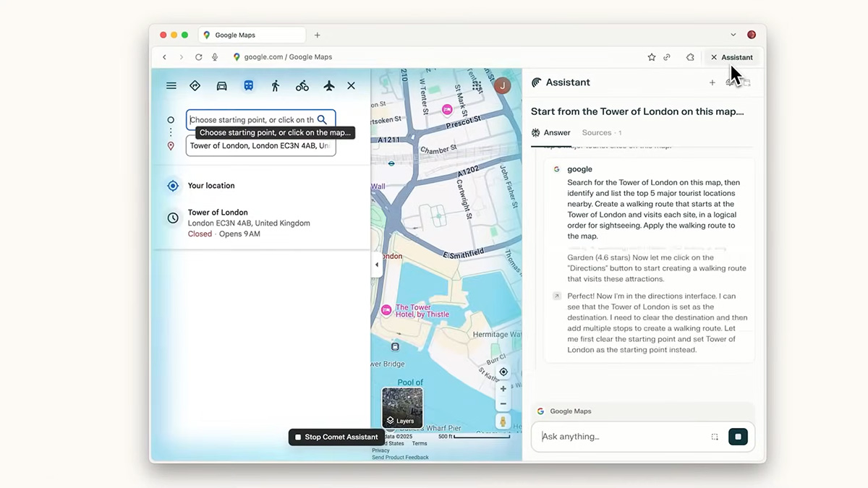The image size is (868, 488).
Task: Open the extensions puzzle icon
Action: tap(690, 57)
